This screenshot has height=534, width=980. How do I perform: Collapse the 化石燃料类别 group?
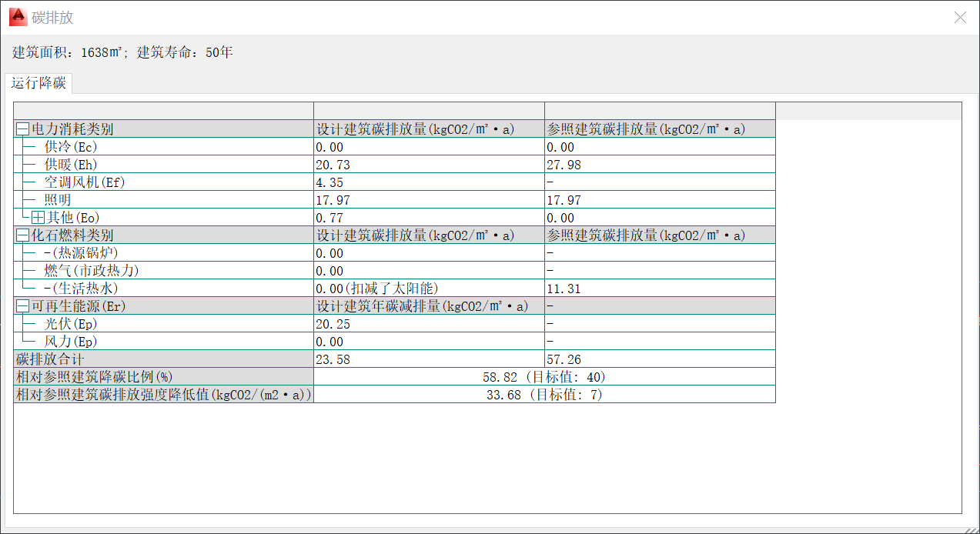click(x=23, y=235)
